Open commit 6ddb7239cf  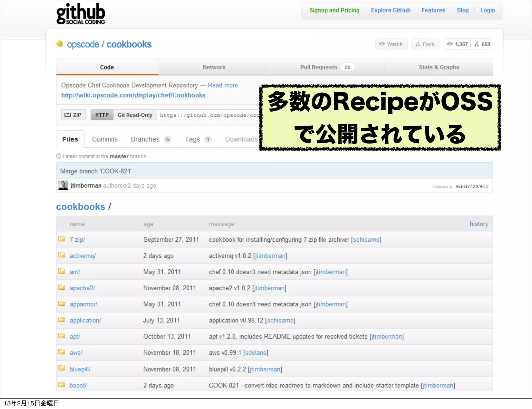pos(472,186)
